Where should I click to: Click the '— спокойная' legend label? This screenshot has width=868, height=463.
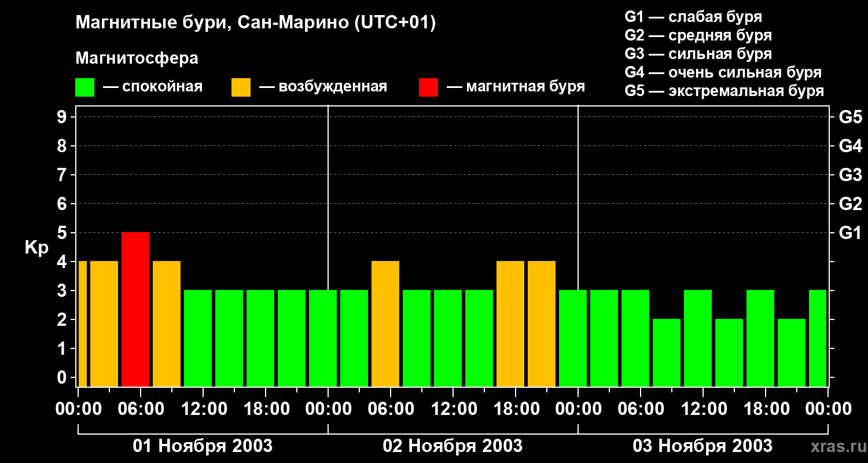pos(153,87)
